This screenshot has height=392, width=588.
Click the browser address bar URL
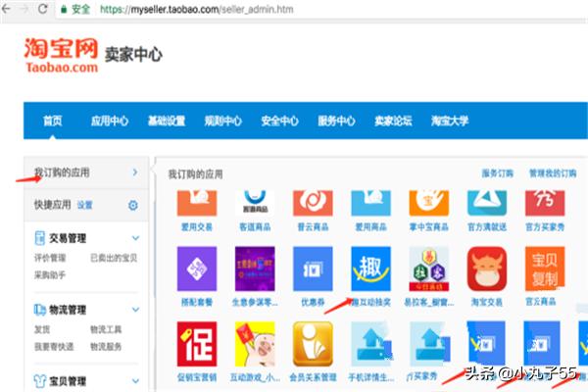[197, 10]
